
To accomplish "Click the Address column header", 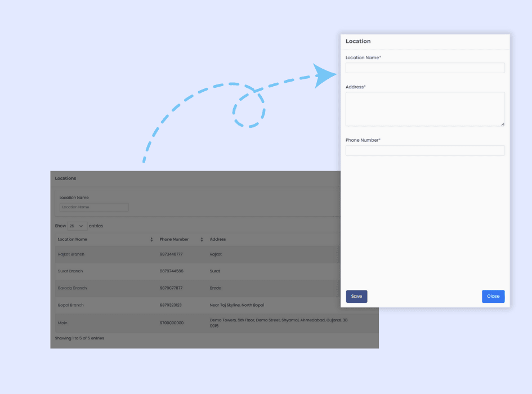I will click(x=217, y=240).
